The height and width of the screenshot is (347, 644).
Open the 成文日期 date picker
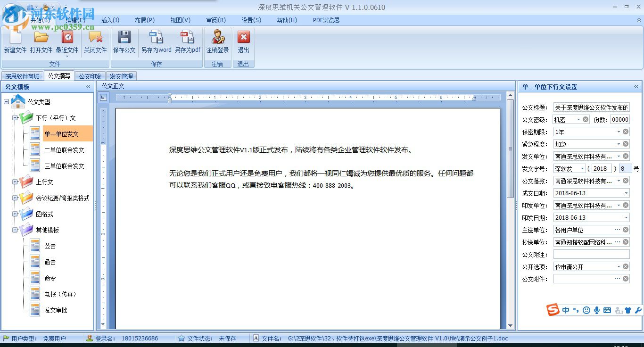(x=626, y=193)
